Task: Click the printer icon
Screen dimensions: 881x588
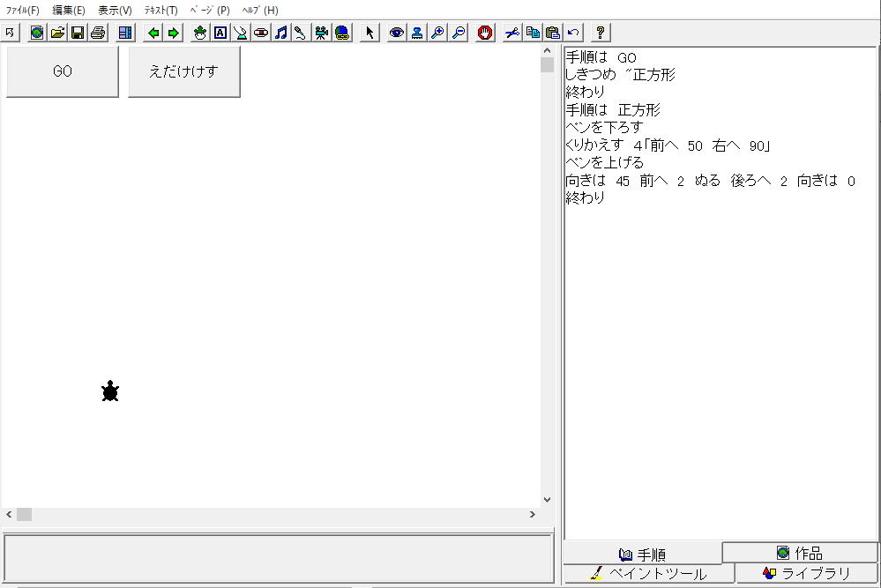Action: [x=98, y=33]
